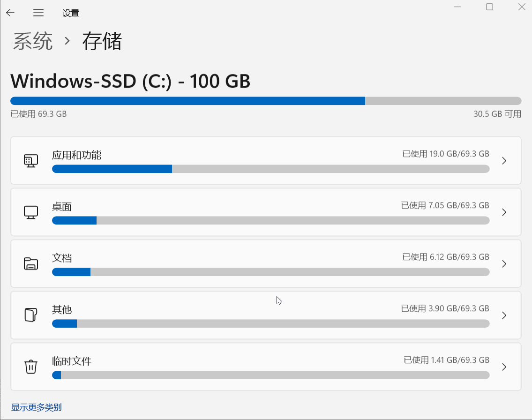Click the C: drive usage progress bar
This screenshot has height=420, width=532.
click(x=266, y=101)
